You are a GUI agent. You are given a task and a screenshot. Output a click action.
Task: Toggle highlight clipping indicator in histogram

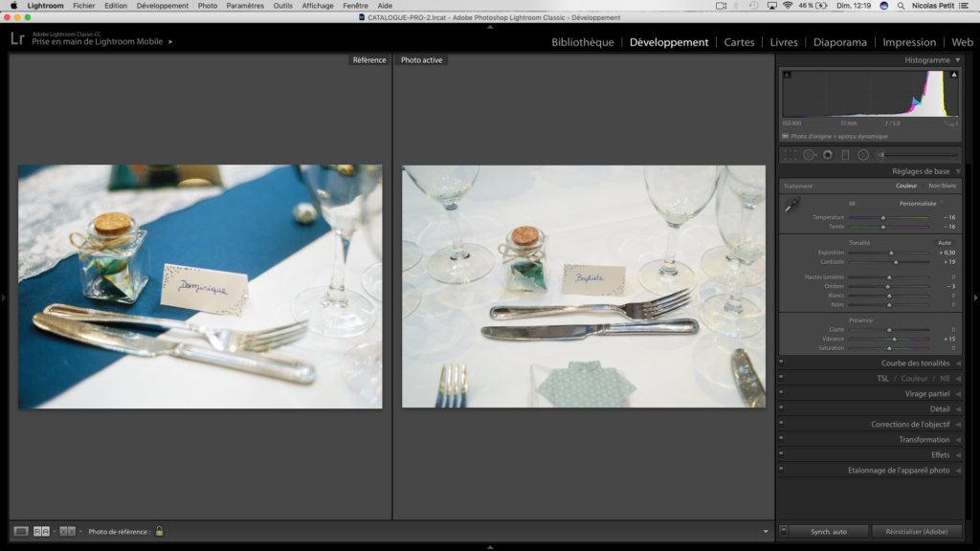click(954, 75)
